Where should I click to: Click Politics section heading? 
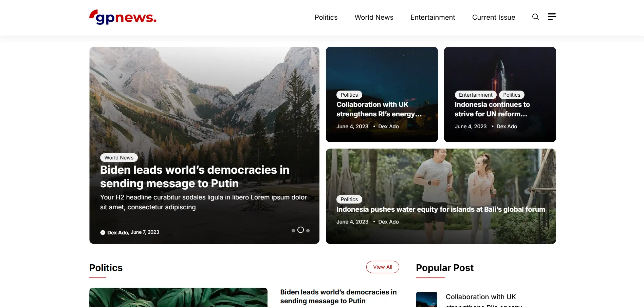pyautogui.click(x=106, y=268)
